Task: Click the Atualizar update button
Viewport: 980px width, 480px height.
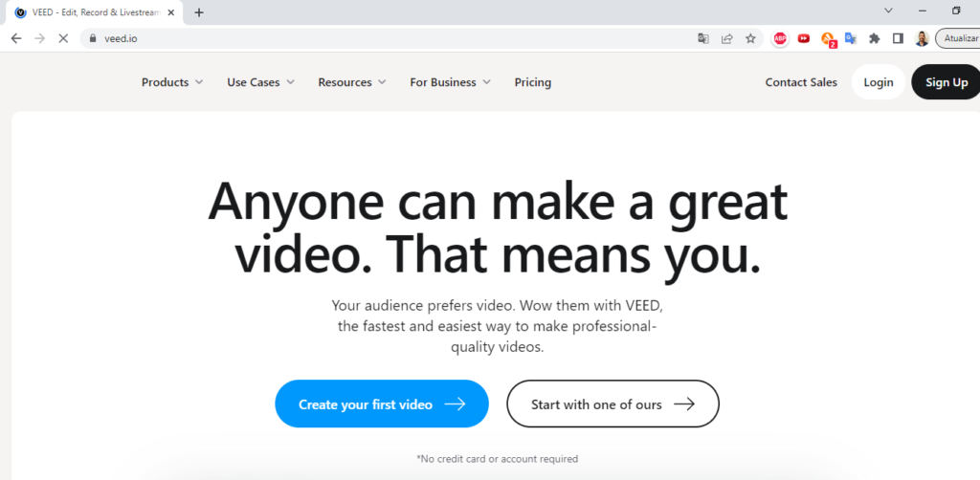Action: 958,38
